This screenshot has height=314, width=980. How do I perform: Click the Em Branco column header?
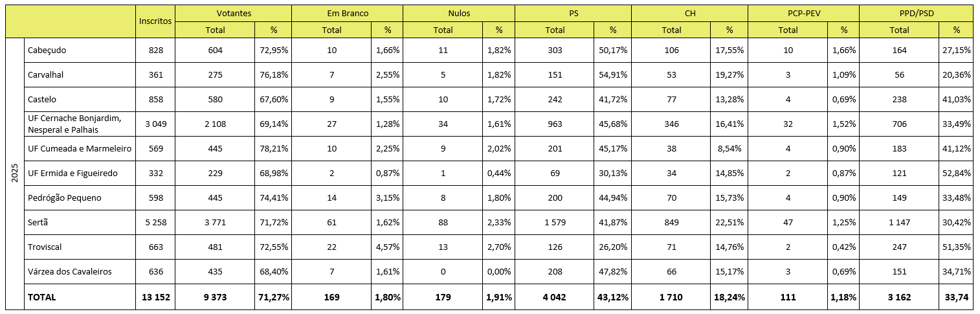(347, 13)
